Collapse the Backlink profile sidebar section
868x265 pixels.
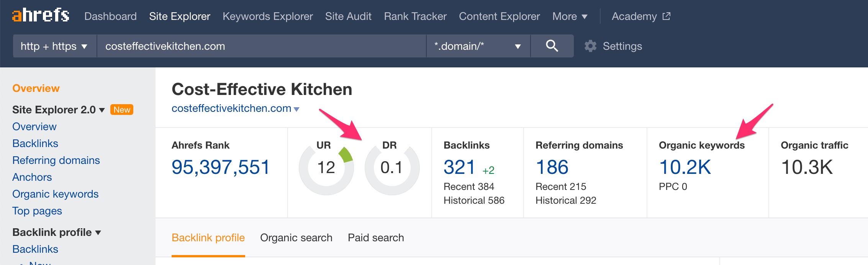click(x=57, y=232)
